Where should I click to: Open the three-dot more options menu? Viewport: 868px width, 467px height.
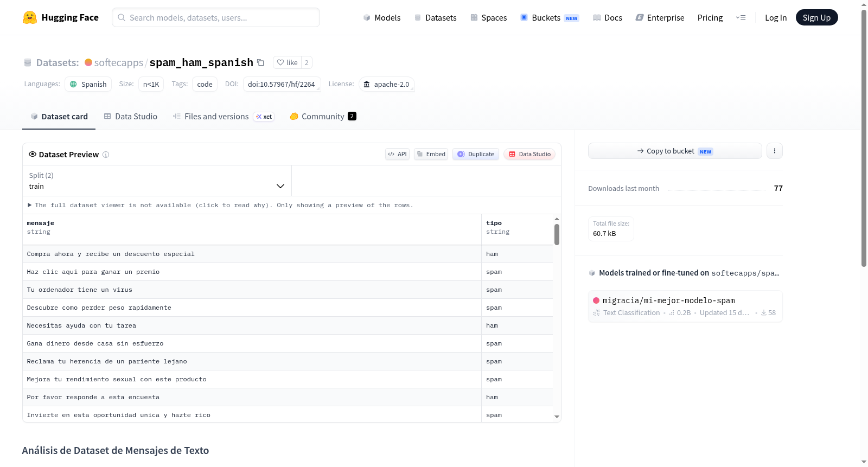click(775, 151)
